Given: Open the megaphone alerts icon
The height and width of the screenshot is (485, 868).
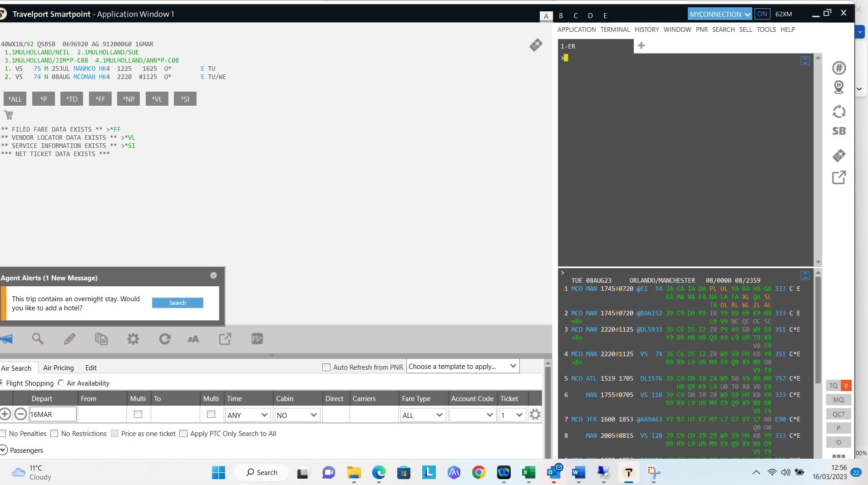Looking at the screenshot, I should pos(6,339).
